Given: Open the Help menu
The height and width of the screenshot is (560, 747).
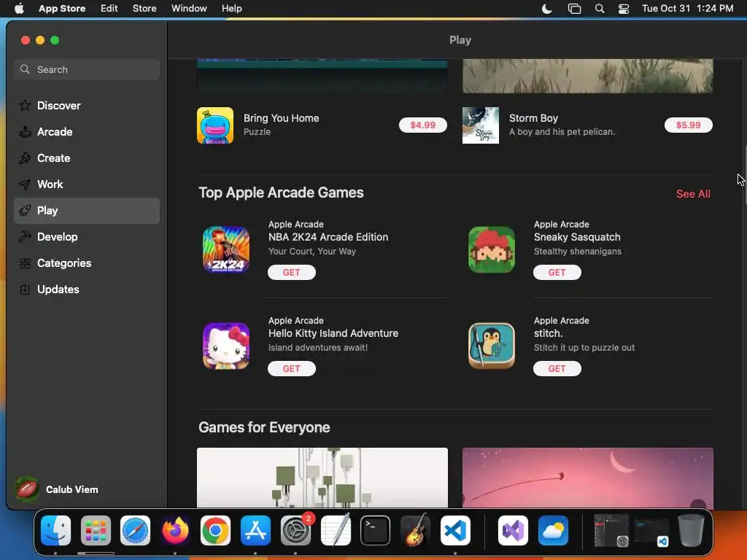Looking at the screenshot, I should [231, 9].
